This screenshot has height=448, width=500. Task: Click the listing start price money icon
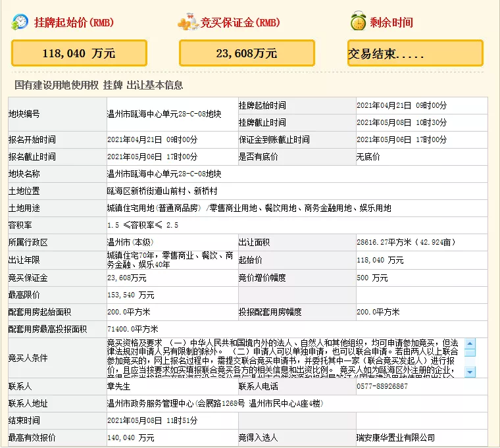20,22
